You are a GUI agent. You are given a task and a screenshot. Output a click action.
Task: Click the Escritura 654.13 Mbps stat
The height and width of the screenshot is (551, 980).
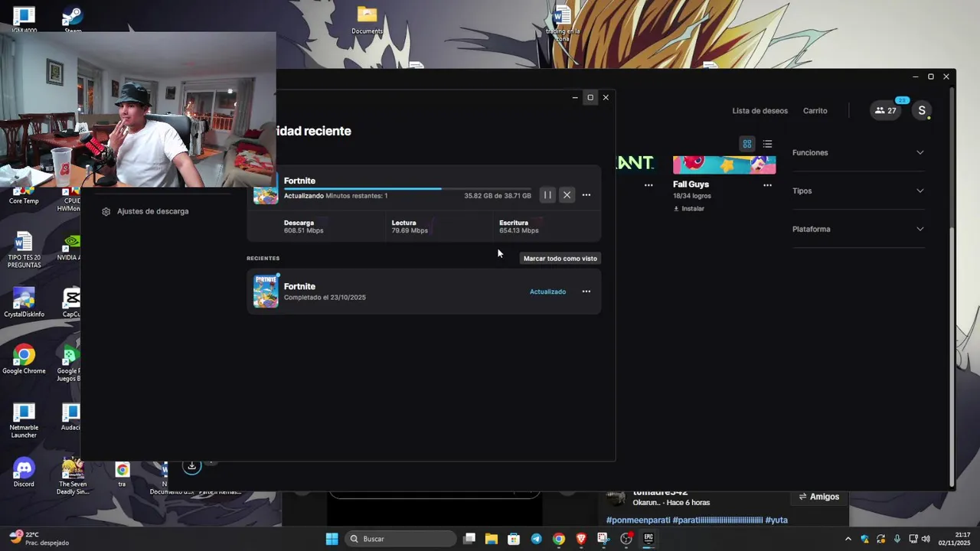[519, 227]
